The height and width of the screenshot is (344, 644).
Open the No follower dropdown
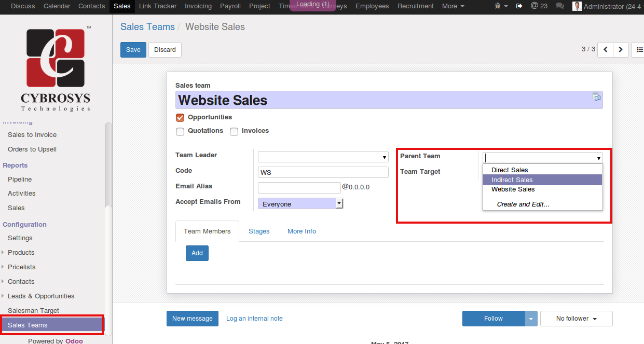tap(577, 319)
